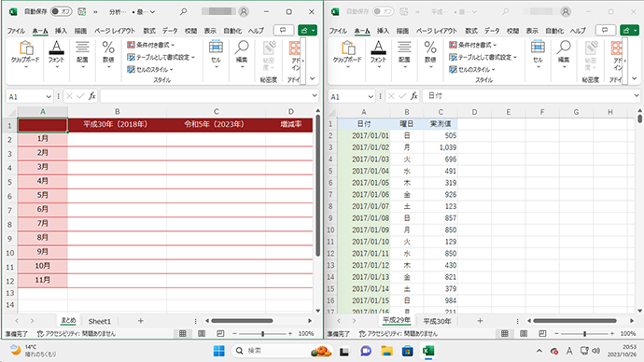The width and height of the screenshot is (644, 362).
Task: Open File tab in right window
Action: click(338, 31)
